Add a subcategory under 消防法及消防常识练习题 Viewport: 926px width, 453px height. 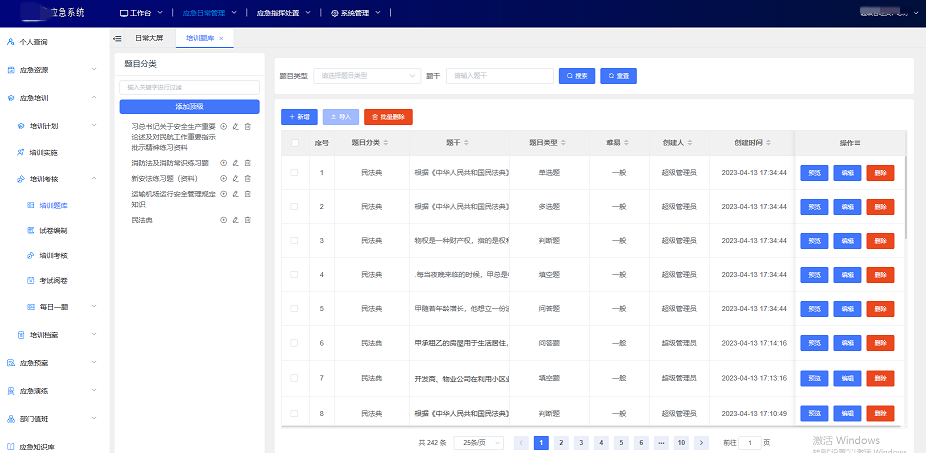click(x=224, y=163)
